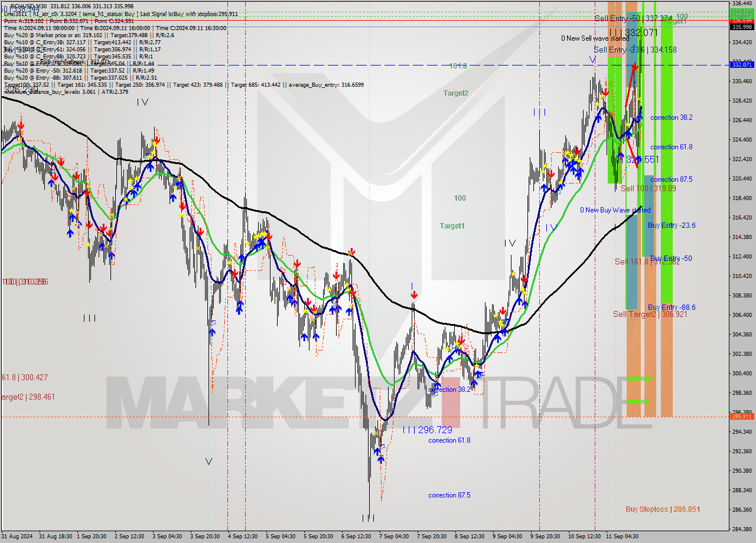The height and width of the screenshot is (543, 756).
Task: Click the '7 Sep 04:30' time axis label
Action: pyautogui.click(x=395, y=537)
